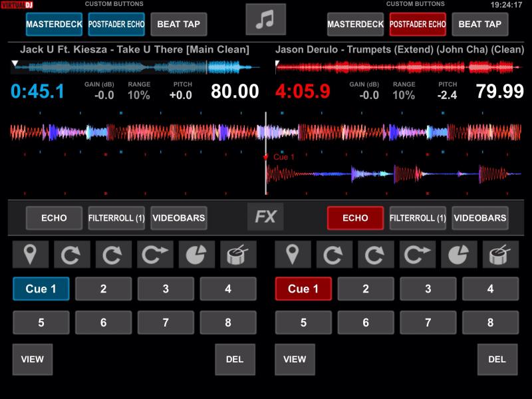Set right deck hot cue pad 8
The width and height of the screenshot is (532, 399).
[491, 323]
